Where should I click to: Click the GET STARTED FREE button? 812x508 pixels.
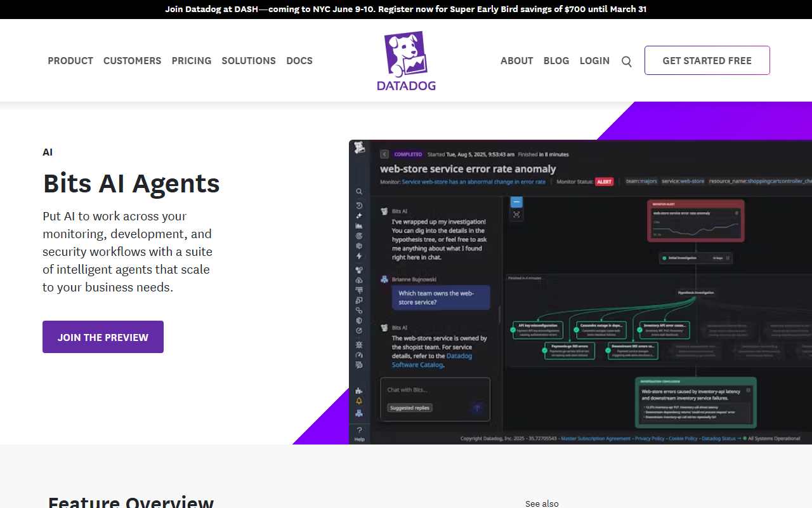click(x=707, y=60)
